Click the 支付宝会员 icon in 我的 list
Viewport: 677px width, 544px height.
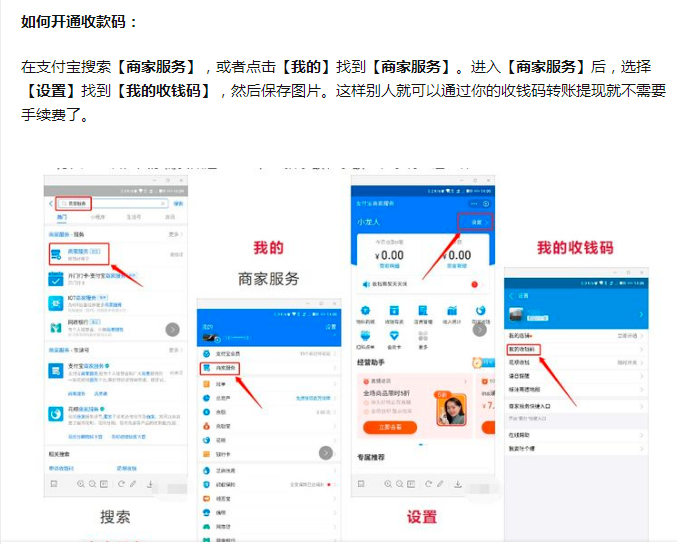[206, 354]
